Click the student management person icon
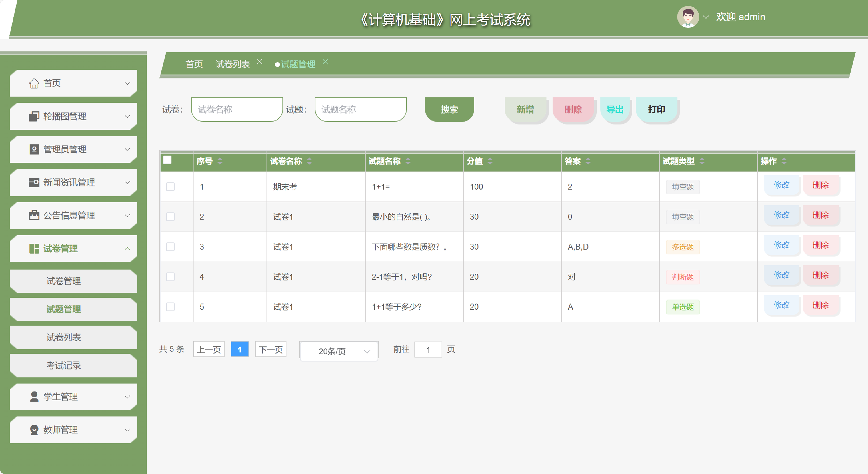The width and height of the screenshot is (868, 474). pos(34,397)
